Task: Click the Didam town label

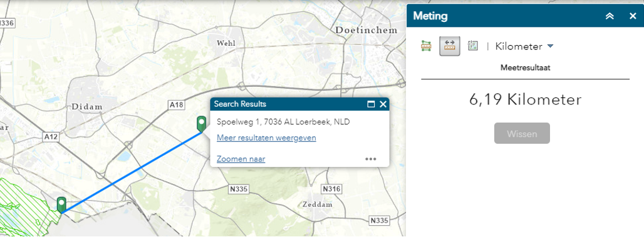Action: pos(86,107)
